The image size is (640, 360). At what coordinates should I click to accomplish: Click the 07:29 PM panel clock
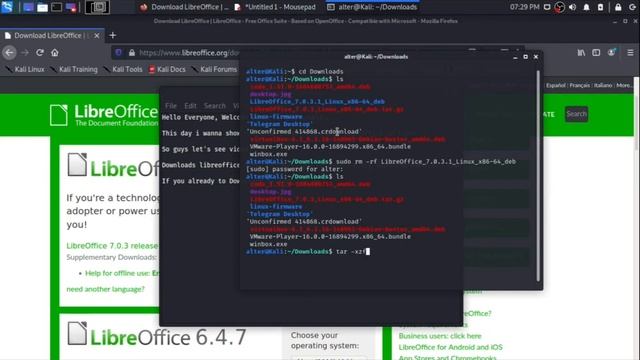tap(524, 7)
